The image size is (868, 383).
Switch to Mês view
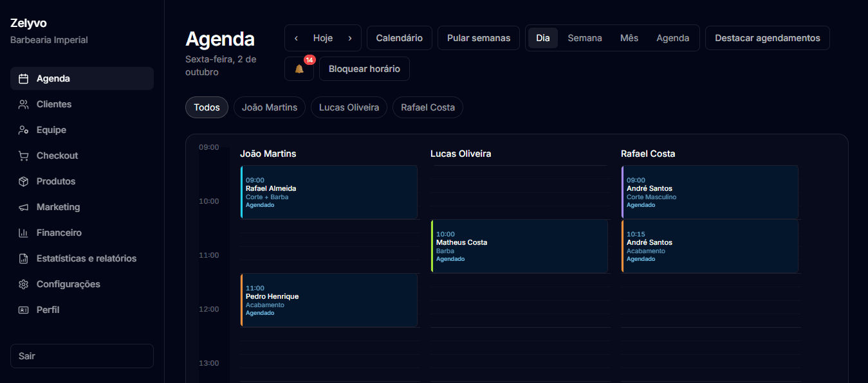(629, 38)
